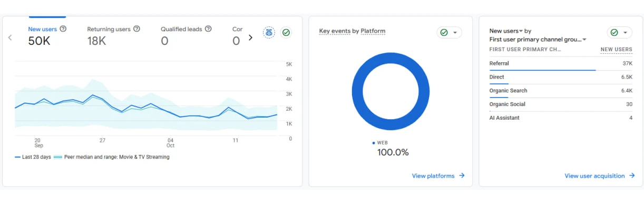Screen dimensions: 644x204
Task: Select the Qualified leads metric tab
Action: [186, 35]
